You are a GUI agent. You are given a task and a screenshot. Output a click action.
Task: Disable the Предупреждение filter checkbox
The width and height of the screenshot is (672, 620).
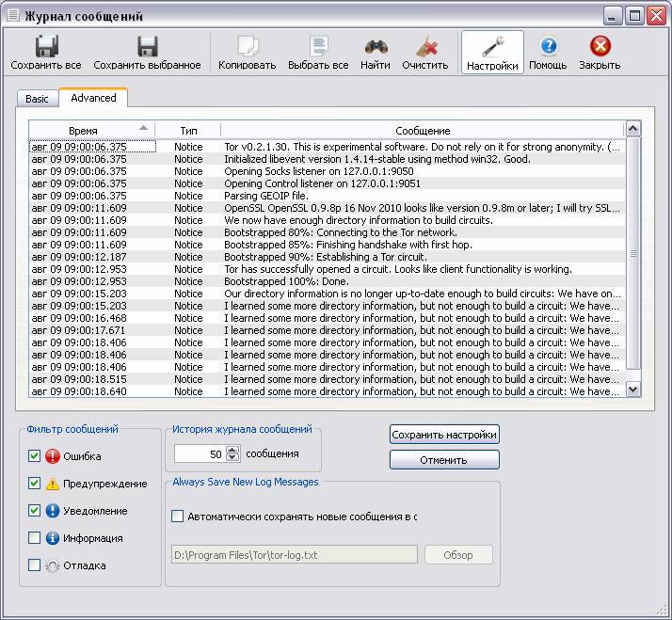tap(35, 484)
